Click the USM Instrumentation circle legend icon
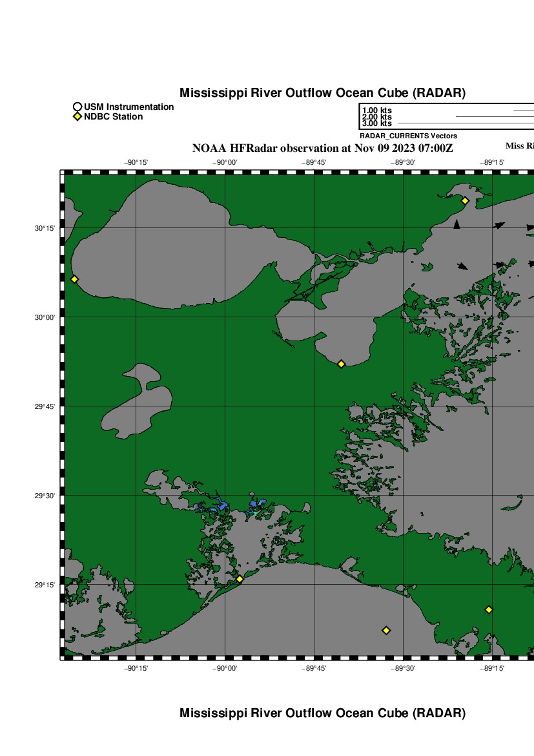 [77, 107]
